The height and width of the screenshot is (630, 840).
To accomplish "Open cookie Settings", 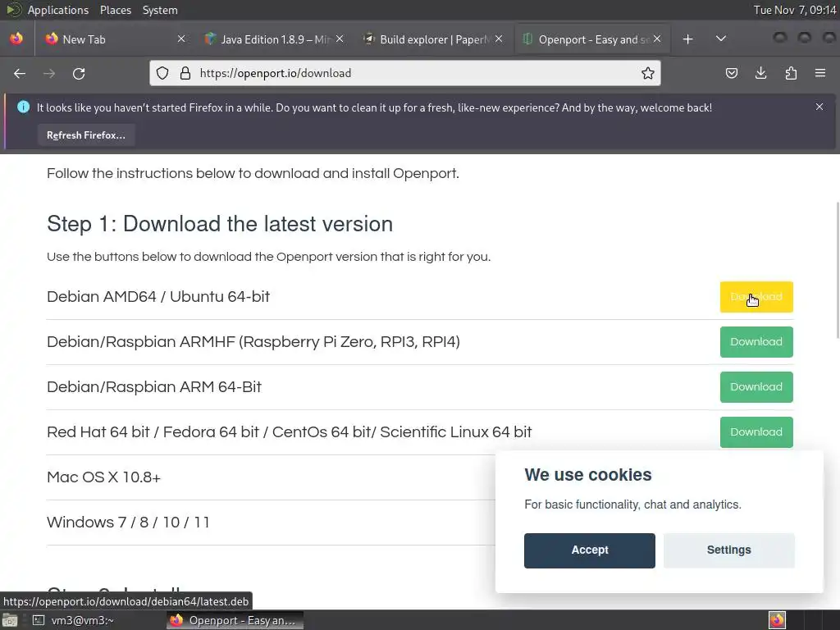I will point(728,550).
